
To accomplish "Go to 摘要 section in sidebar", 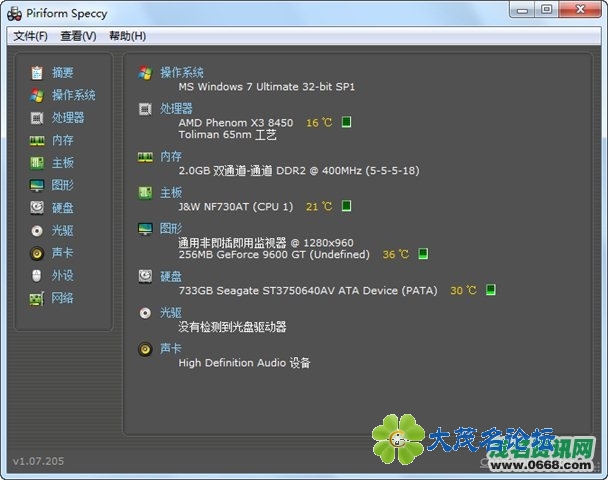I will pyautogui.click(x=63, y=73).
